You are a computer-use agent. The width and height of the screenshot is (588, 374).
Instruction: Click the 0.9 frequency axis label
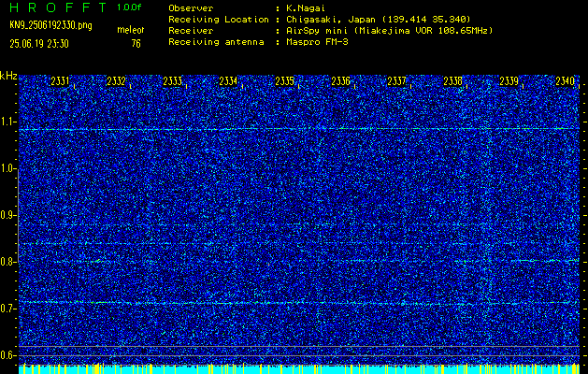(7, 215)
